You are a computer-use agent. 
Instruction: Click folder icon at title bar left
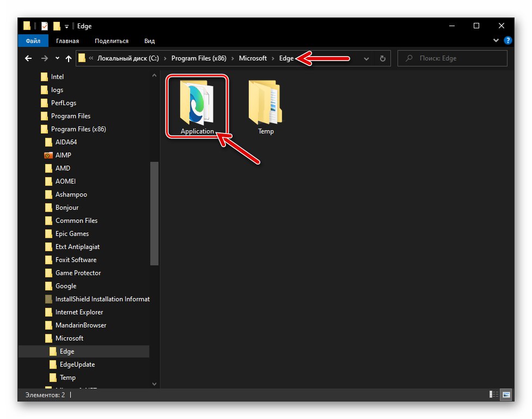coord(27,26)
